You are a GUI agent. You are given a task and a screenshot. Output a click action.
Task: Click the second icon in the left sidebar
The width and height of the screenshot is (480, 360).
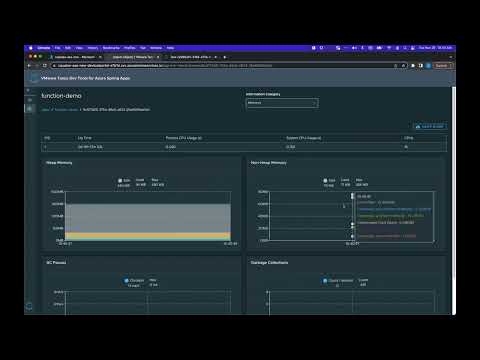point(30,100)
